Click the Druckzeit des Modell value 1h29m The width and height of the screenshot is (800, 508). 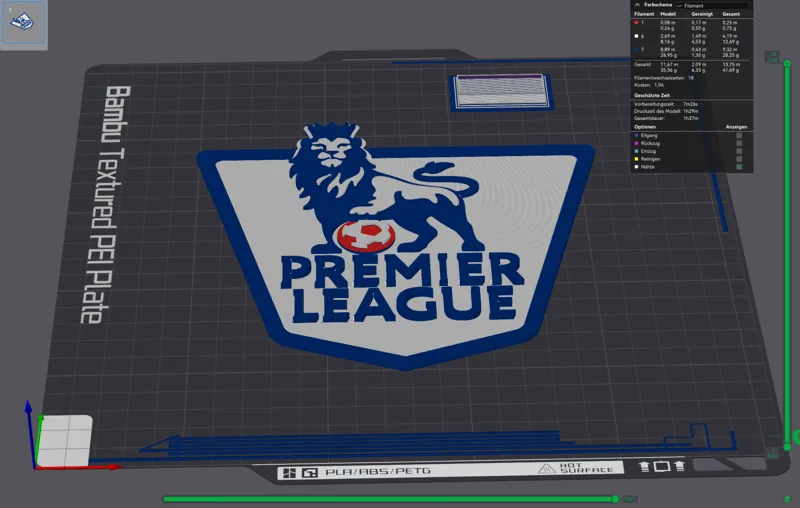coord(691,111)
